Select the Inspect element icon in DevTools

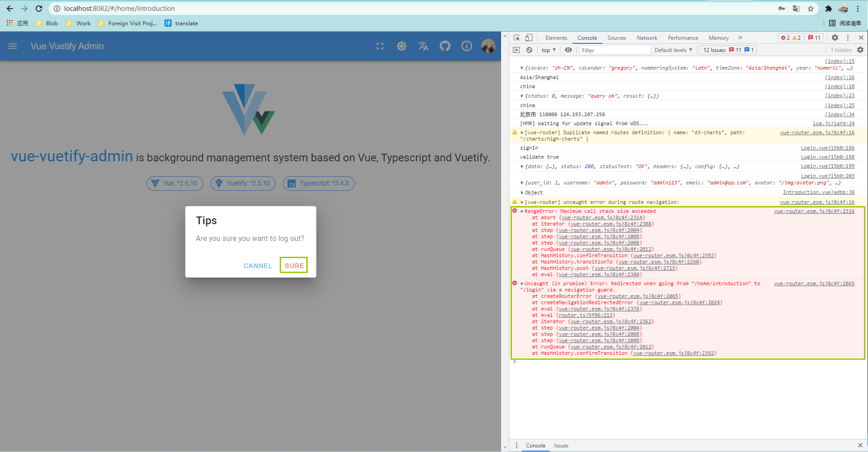[x=516, y=38]
